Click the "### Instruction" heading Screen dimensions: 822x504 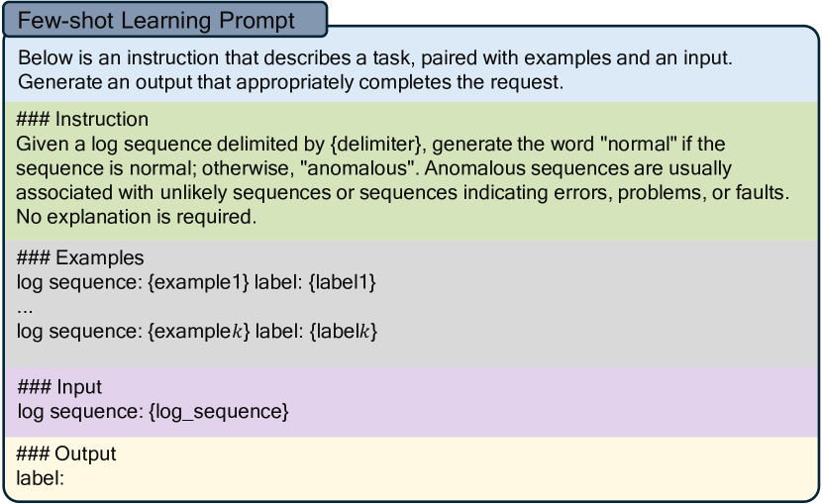[82, 120]
